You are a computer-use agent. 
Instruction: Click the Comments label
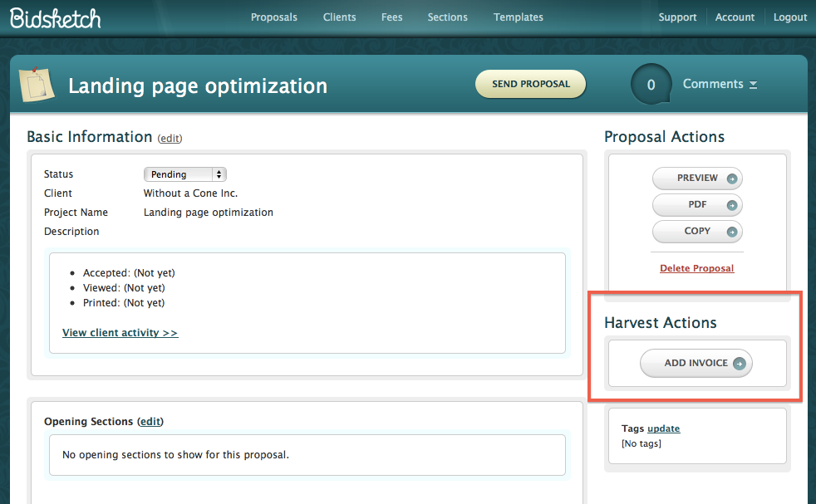713,84
